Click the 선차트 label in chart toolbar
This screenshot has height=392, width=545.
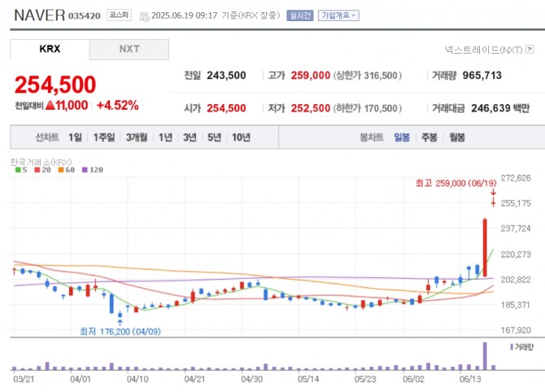[x=47, y=137]
